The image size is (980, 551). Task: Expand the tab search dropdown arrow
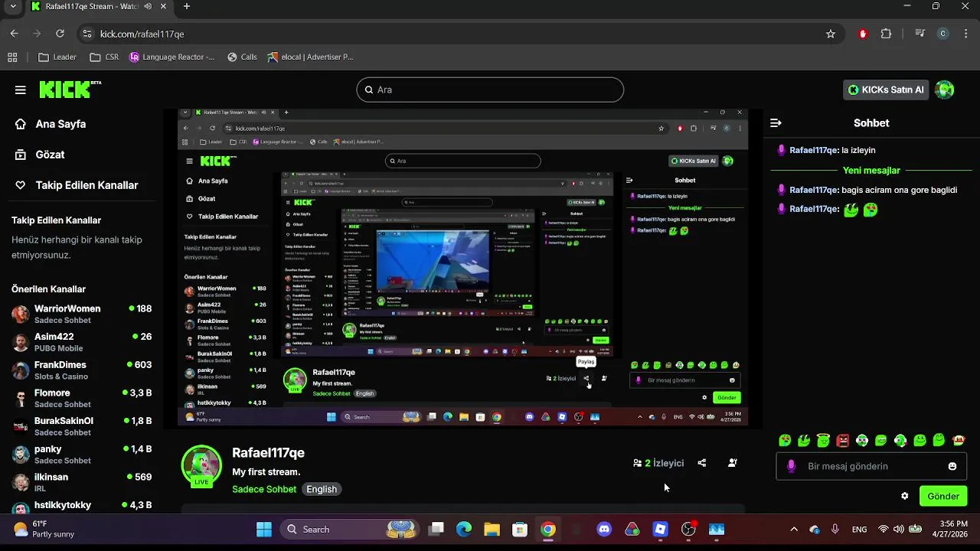click(12, 6)
